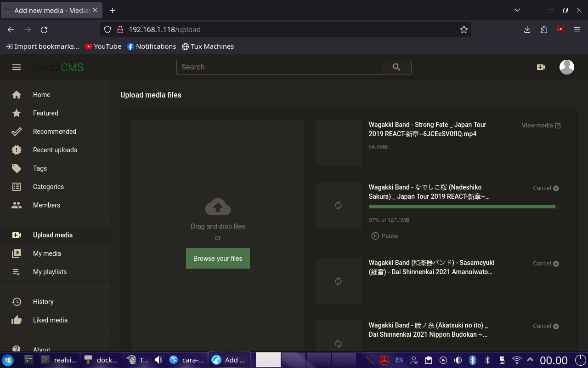Expand hidden tray icons with up arrow

click(530, 360)
